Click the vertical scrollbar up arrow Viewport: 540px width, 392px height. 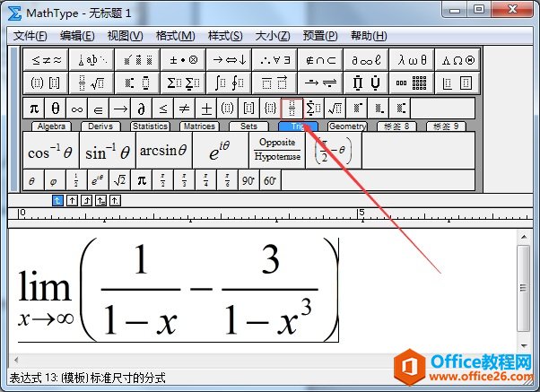tap(524, 237)
